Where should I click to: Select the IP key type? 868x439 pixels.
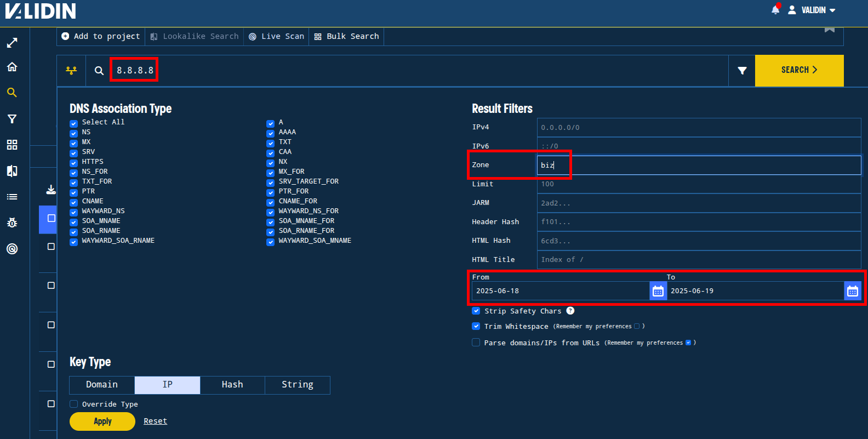click(x=167, y=385)
